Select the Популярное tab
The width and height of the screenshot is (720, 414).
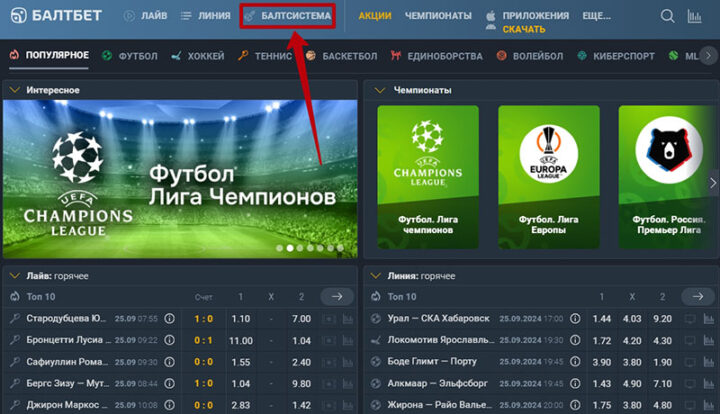(x=49, y=56)
